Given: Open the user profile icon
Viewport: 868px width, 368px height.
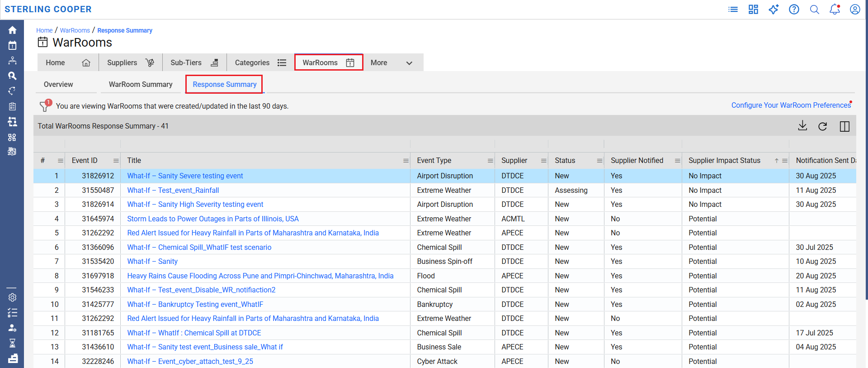Looking at the screenshot, I should [x=855, y=10].
